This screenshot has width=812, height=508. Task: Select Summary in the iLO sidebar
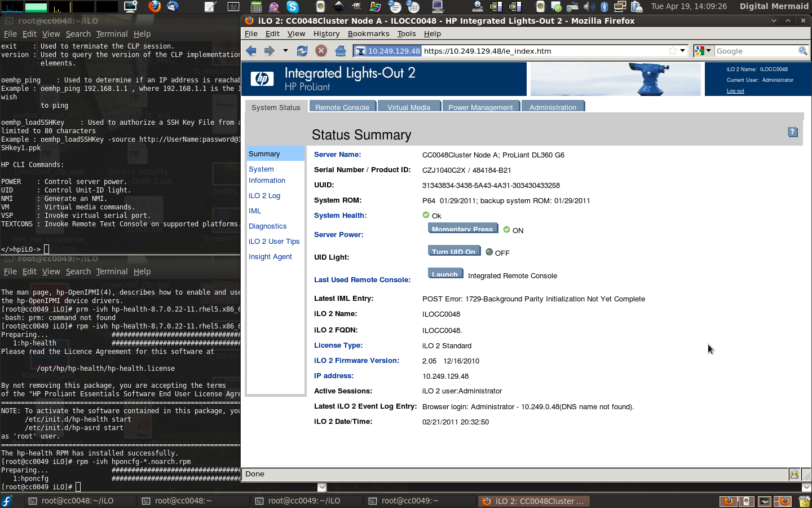point(276,154)
